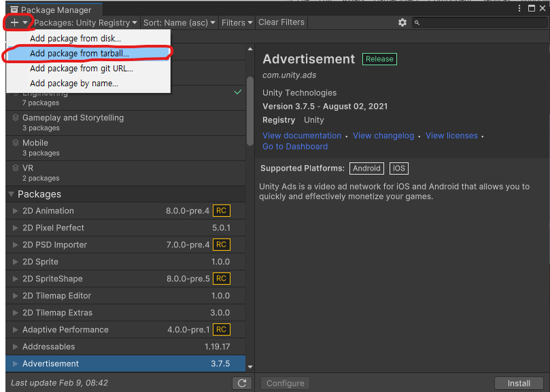Click the Install button
Image resolution: width=550 pixels, height=392 pixels.
point(519,383)
